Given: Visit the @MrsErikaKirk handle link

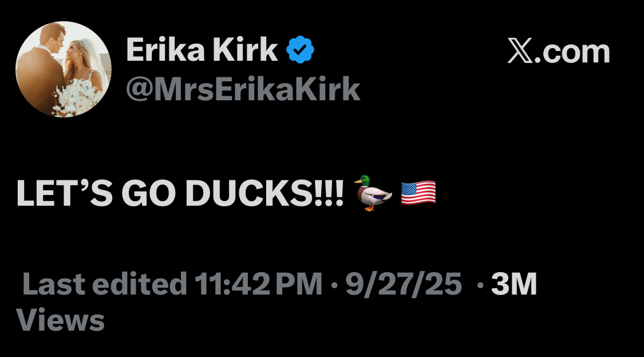Looking at the screenshot, I should [x=243, y=89].
